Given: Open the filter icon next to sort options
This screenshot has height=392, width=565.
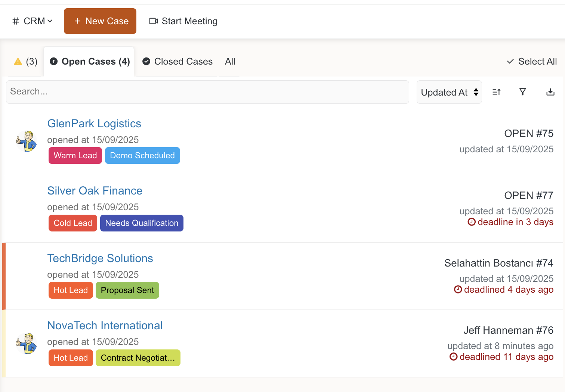Looking at the screenshot, I should 522,92.
